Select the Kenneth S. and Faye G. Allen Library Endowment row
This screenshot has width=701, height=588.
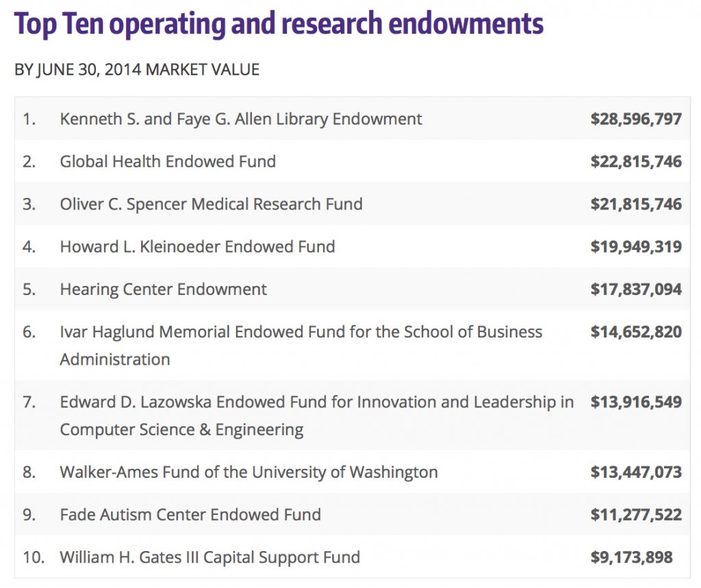pos(241,119)
